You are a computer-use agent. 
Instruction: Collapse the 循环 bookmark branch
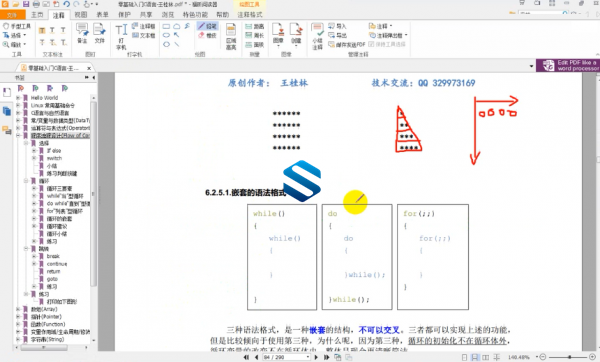pos(26,181)
